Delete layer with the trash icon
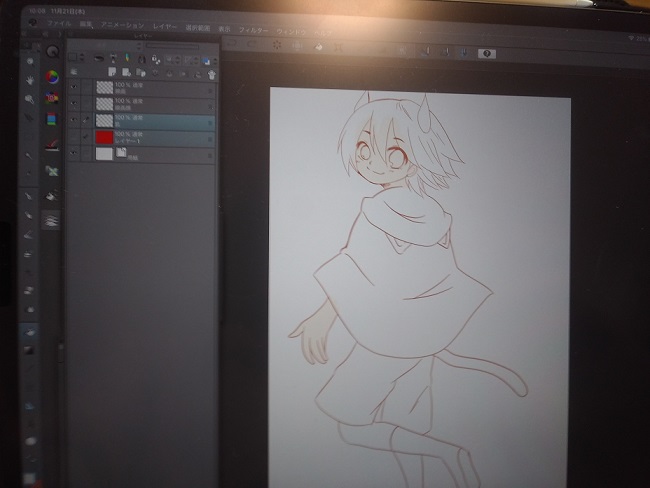Screen dimensions: 650x488 (x=211, y=75)
